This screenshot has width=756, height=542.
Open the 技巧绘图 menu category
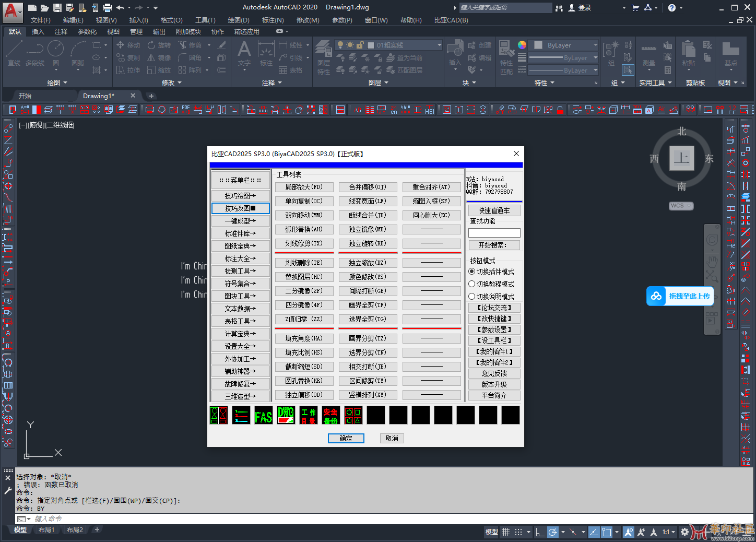(x=241, y=196)
